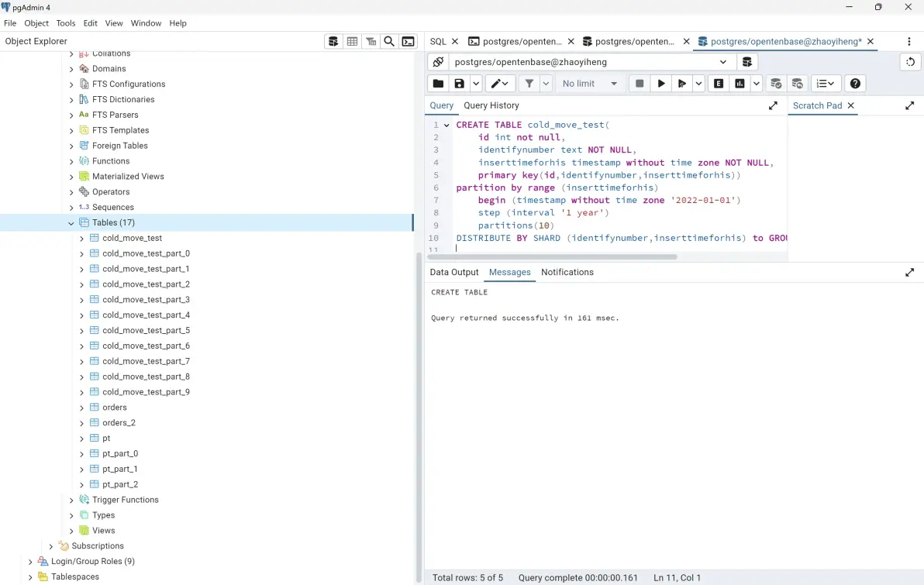Open the kebab menu at tab bar end
924x585 pixels.
click(x=909, y=41)
